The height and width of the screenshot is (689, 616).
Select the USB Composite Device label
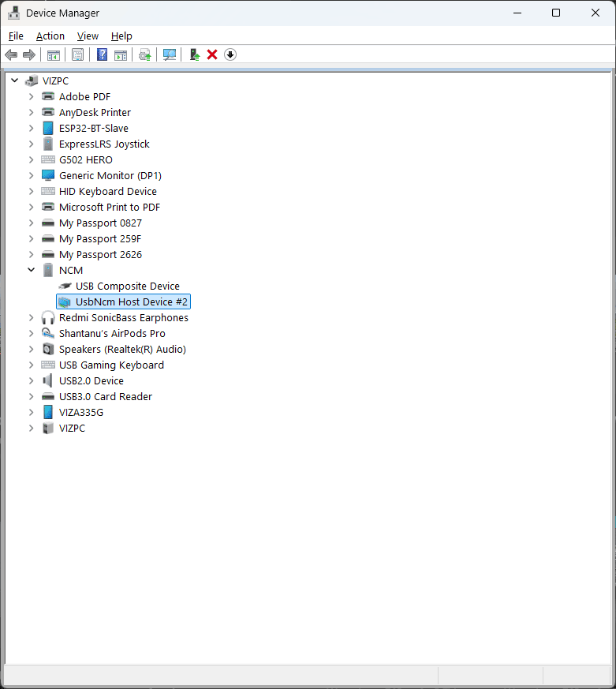(127, 286)
